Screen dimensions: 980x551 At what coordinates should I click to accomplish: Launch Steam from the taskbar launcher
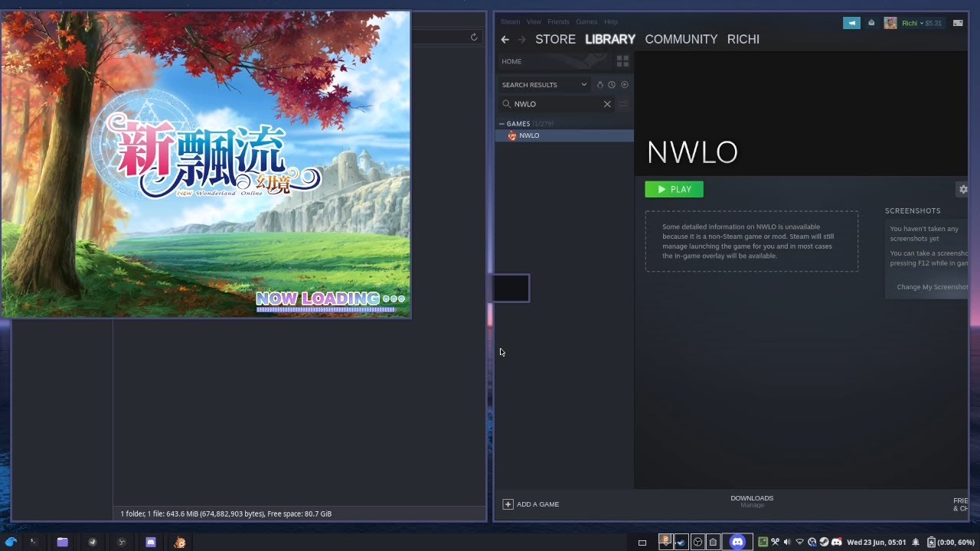[x=92, y=542]
